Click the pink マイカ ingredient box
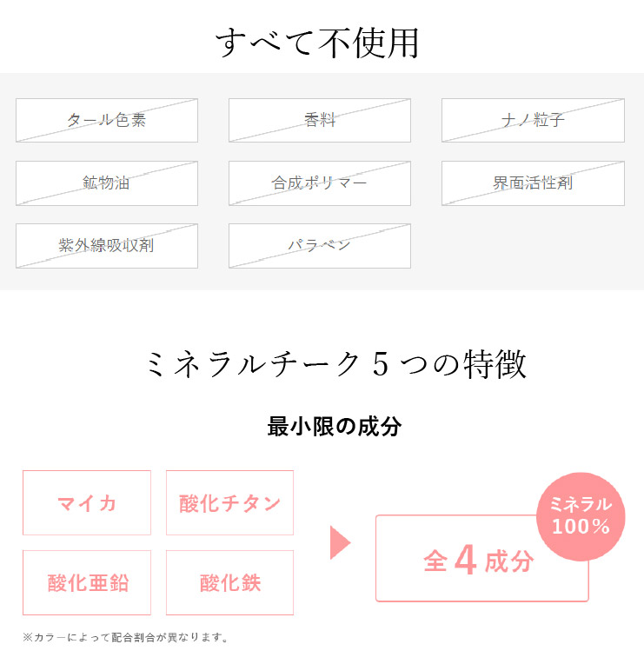 [87, 502]
